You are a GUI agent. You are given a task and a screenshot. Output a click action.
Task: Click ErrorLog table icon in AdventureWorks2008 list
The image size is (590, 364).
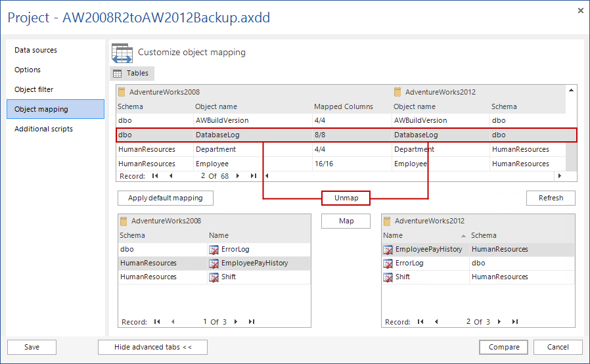pyautogui.click(x=214, y=250)
